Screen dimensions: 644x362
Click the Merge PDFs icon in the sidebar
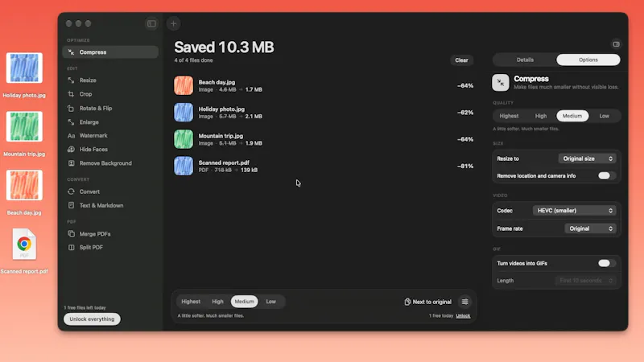pyautogui.click(x=71, y=233)
